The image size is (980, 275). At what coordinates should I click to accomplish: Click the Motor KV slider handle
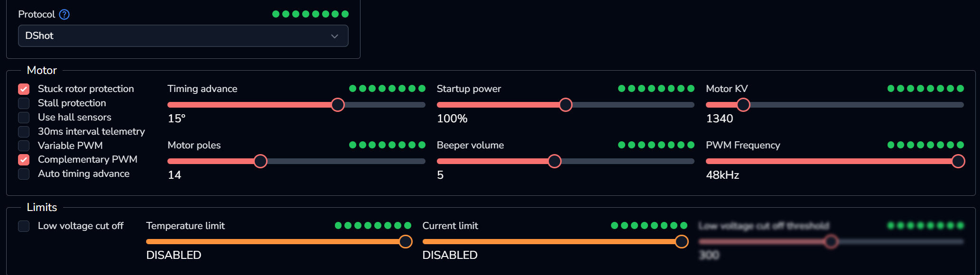[x=743, y=105]
